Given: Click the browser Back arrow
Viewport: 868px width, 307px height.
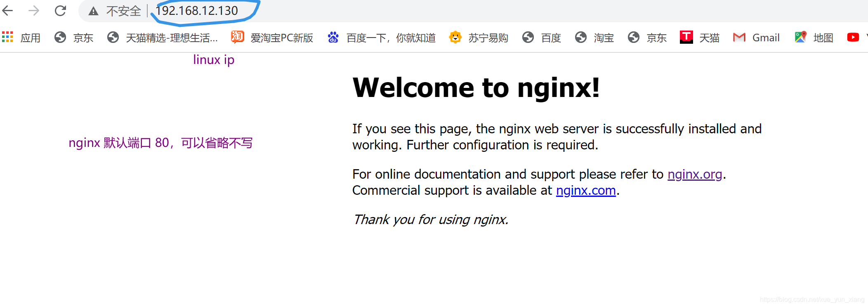Looking at the screenshot, I should tap(7, 11).
